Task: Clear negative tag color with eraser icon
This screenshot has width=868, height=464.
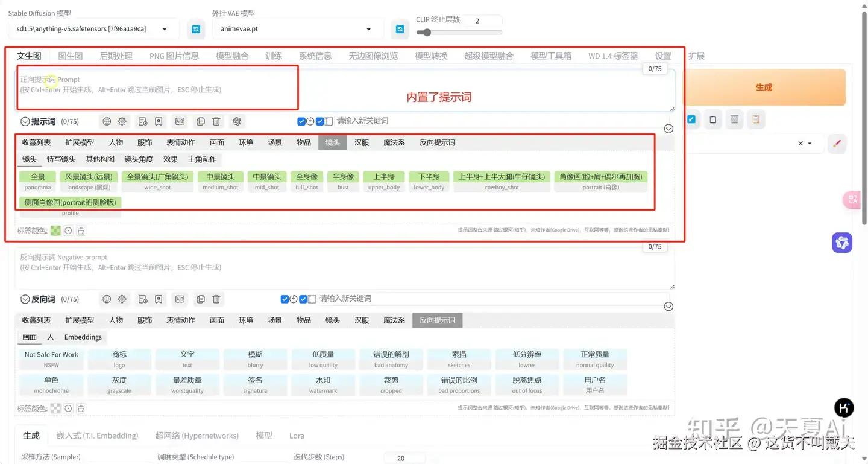Action: tap(81, 408)
